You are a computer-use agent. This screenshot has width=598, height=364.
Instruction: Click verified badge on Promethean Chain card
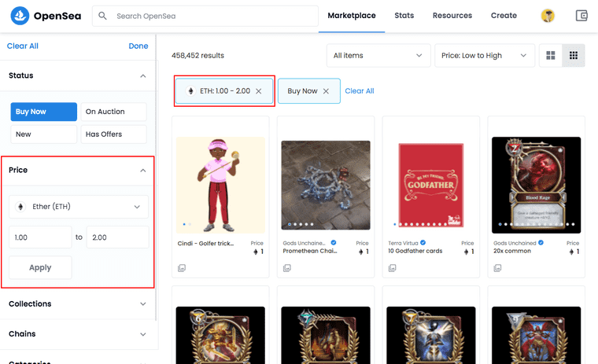(334, 243)
